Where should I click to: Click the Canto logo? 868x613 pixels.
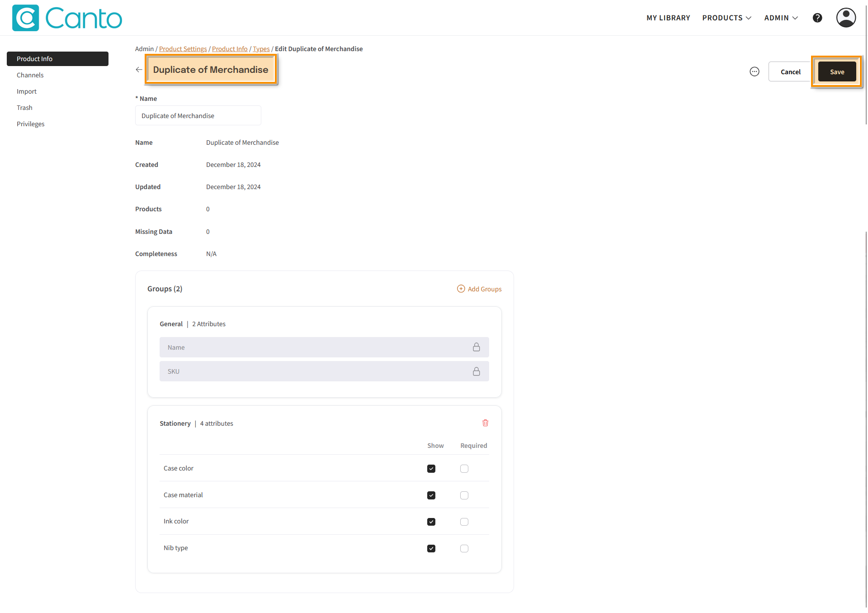67,18
